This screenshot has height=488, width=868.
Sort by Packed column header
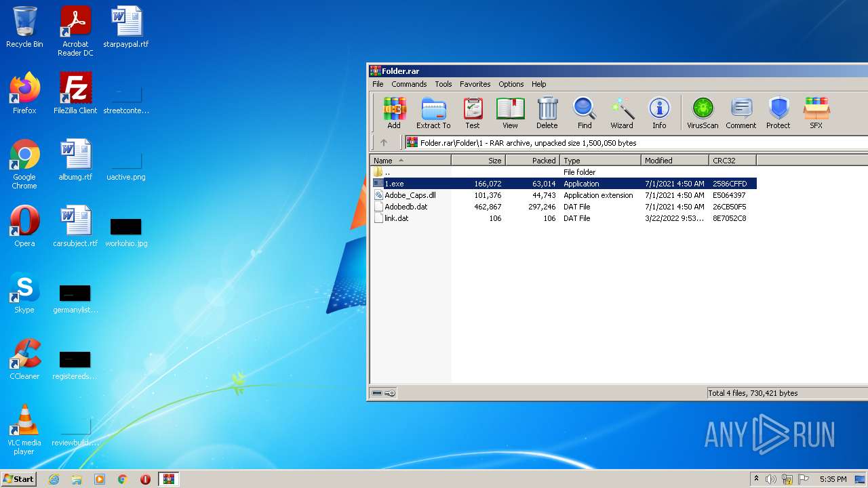point(532,161)
